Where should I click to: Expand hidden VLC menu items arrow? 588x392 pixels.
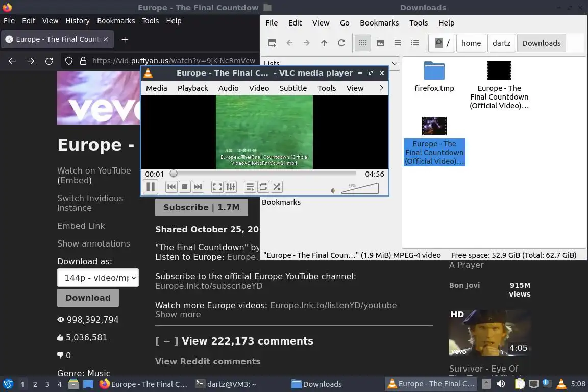click(x=381, y=88)
